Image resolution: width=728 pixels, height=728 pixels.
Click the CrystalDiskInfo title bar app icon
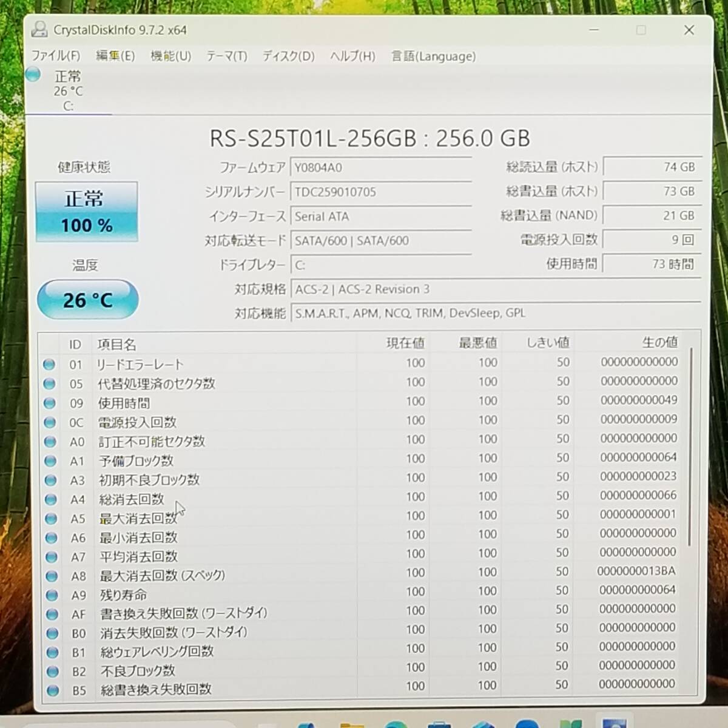(x=39, y=29)
